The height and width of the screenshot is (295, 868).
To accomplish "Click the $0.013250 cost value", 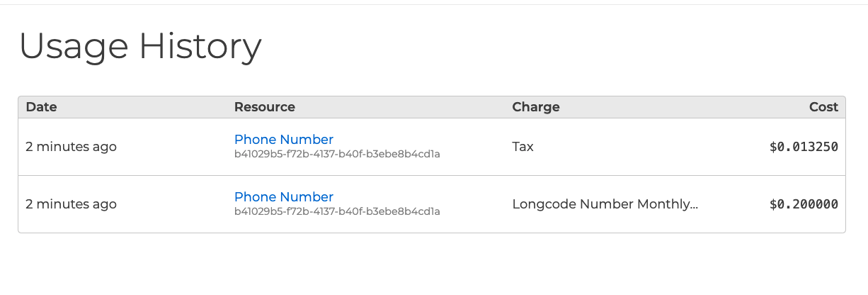I will (x=804, y=147).
